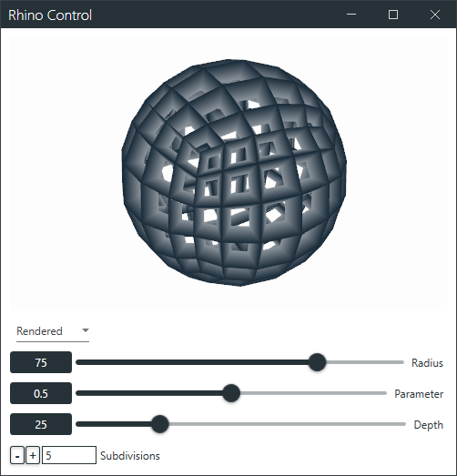Screen dimensions: 457x476
Task: Click the Radius value box showing 75
Action: [41, 362]
